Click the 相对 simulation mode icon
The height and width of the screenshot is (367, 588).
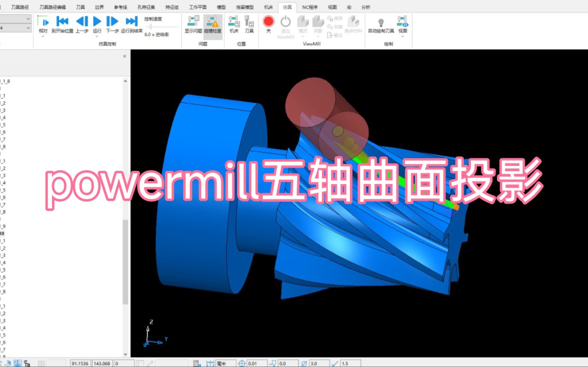point(43,21)
